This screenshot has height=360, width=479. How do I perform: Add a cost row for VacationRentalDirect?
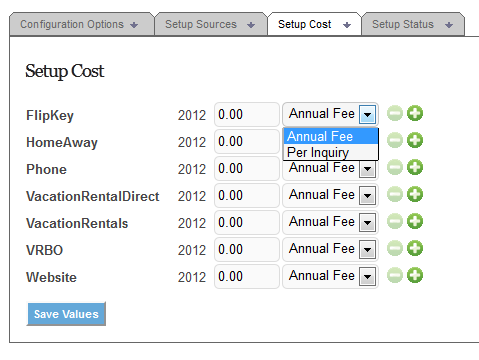click(x=415, y=194)
